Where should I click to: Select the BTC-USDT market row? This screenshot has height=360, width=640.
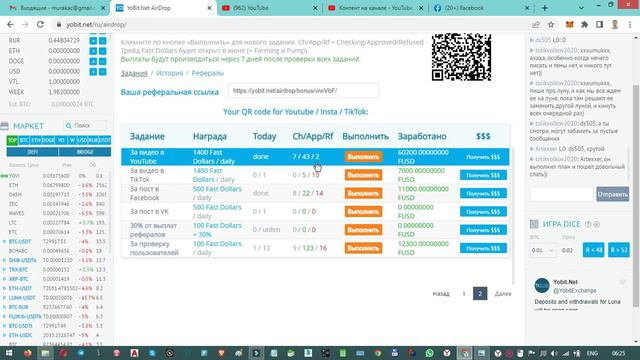pyautogui.click(x=55, y=242)
